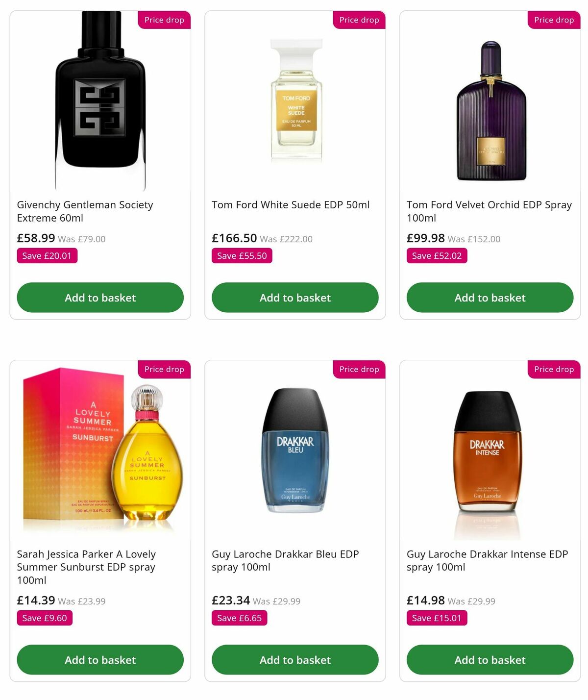
Task: Add Guy Laroche Drakkar Intense to basket
Action: pyautogui.click(x=490, y=660)
